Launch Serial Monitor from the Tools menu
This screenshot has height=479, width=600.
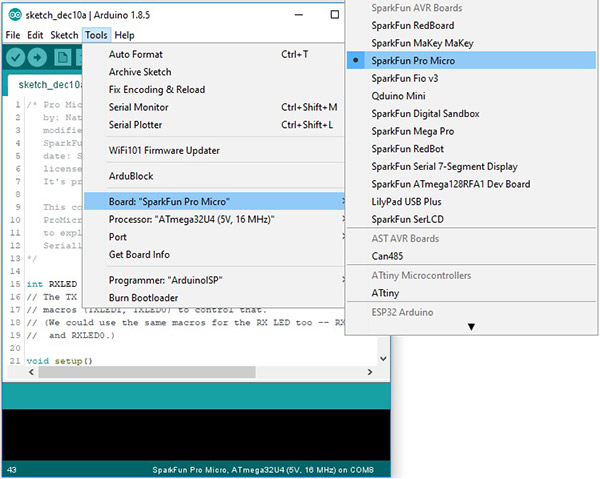(138, 107)
